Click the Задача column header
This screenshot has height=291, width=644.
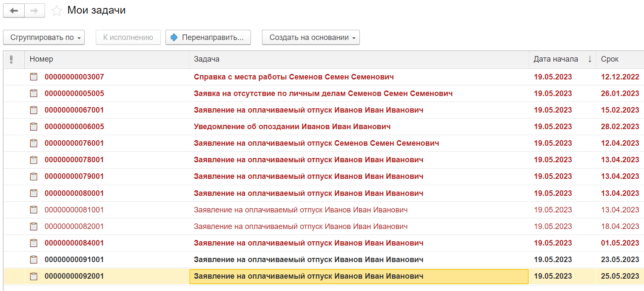[x=359, y=59]
